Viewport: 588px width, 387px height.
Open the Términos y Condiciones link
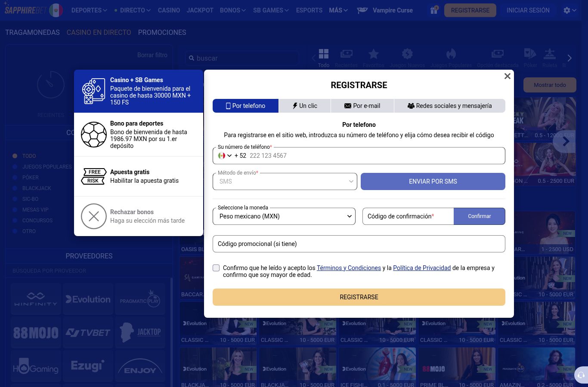pos(349,268)
